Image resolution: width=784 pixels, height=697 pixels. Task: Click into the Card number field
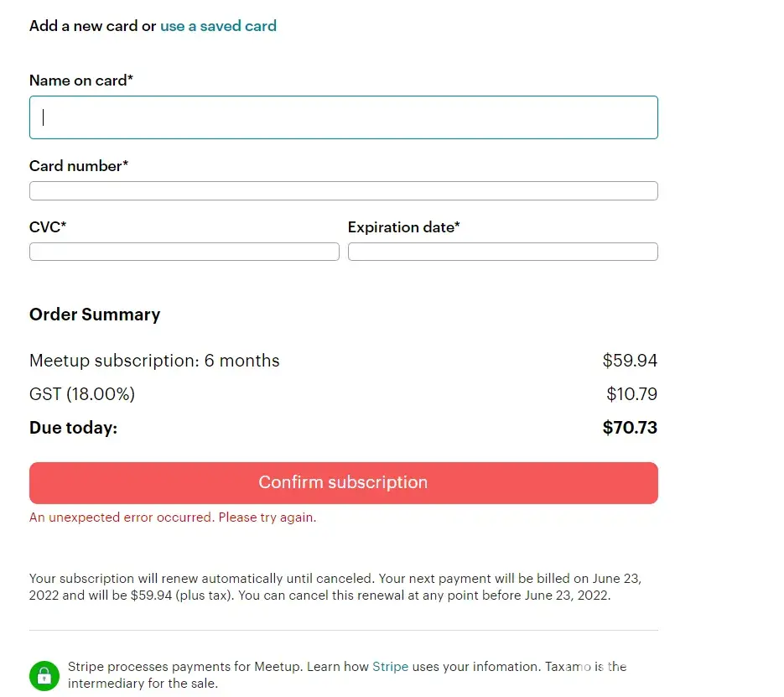tap(343, 191)
